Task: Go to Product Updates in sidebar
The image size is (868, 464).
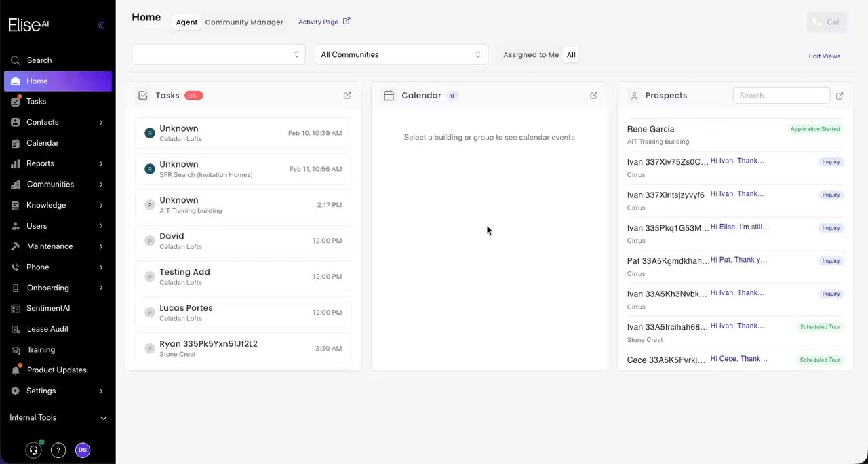Action: click(56, 370)
